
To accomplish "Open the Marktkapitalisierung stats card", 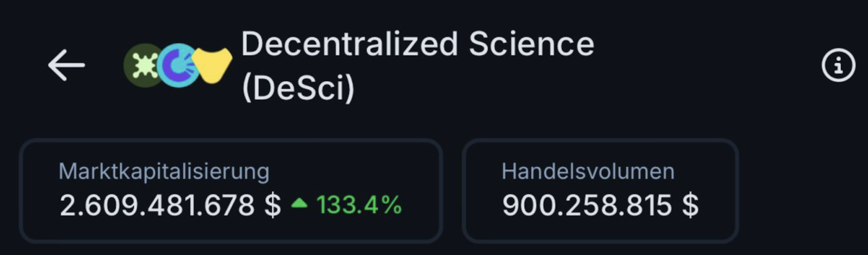I will 231,191.
